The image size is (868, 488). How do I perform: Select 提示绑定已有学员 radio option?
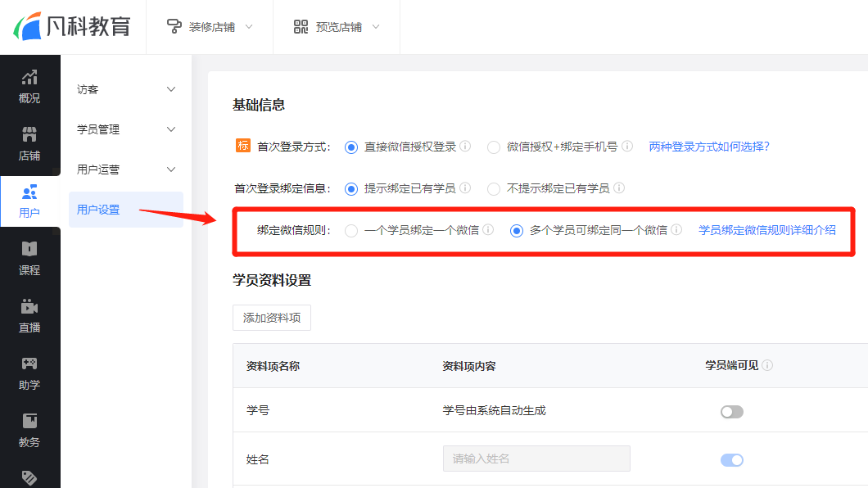(x=351, y=189)
